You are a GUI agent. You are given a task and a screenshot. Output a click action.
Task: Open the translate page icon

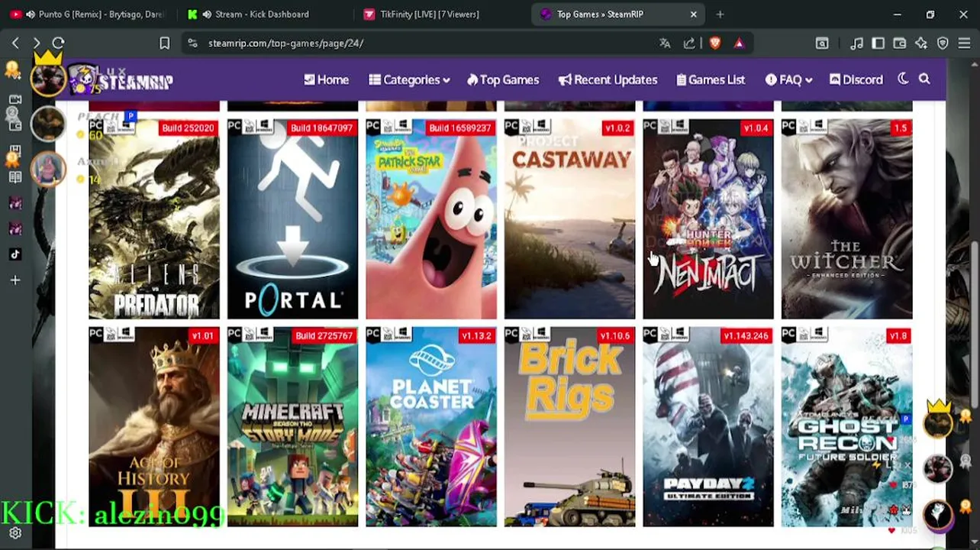pyautogui.click(x=665, y=44)
